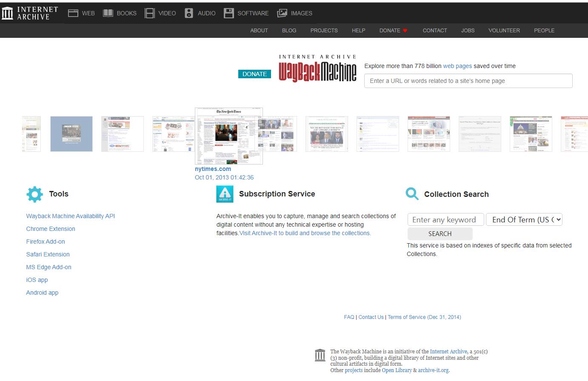Open the enlarged nytimes.com snapshot thumbnail

point(228,136)
